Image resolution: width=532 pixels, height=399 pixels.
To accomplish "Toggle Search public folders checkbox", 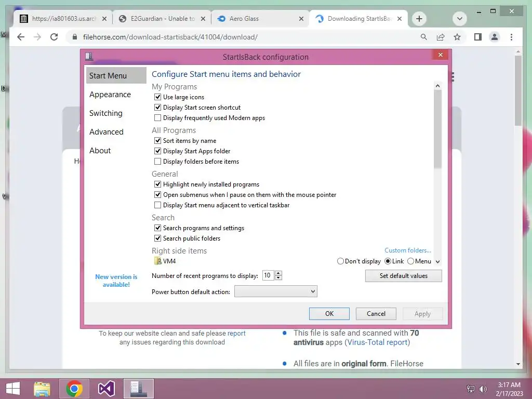I will click(x=157, y=238).
